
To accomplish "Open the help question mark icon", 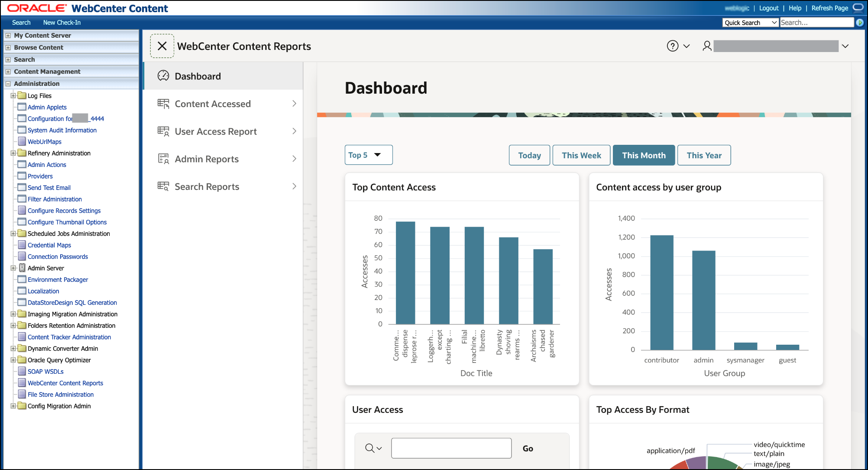I will [672, 46].
